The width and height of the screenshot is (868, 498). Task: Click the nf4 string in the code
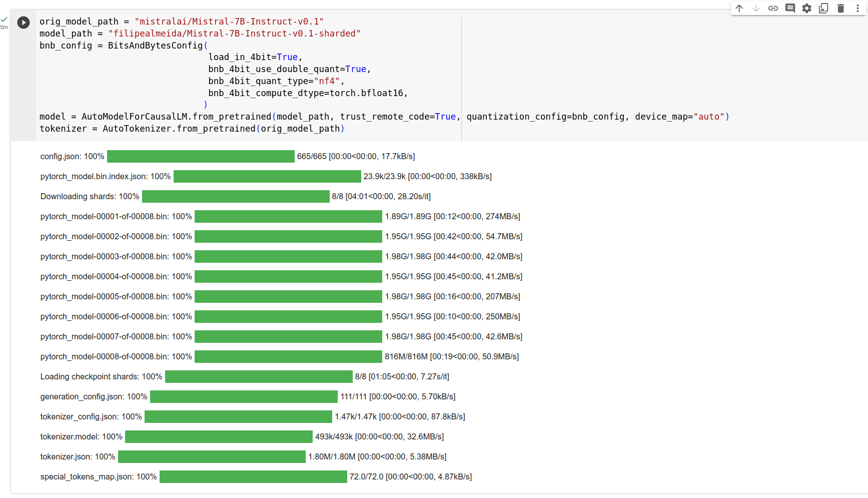coord(327,81)
